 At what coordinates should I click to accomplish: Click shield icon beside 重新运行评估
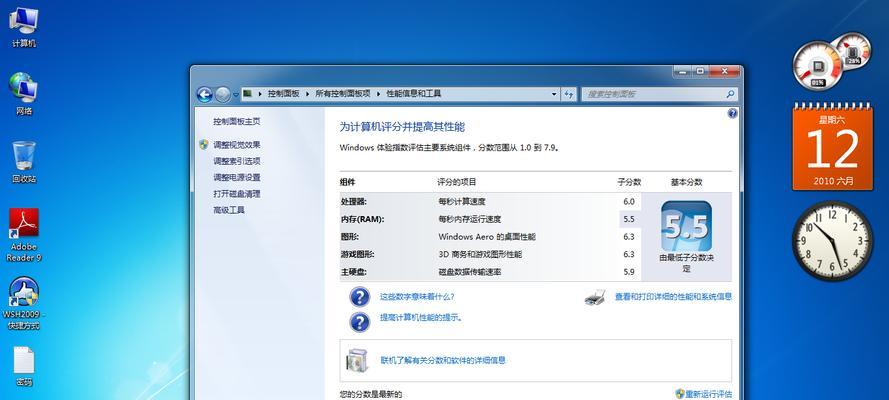coord(680,394)
